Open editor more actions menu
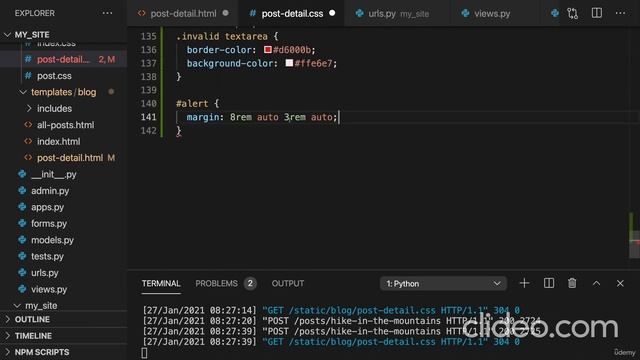The height and width of the screenshot is (360, 640). 620,13
